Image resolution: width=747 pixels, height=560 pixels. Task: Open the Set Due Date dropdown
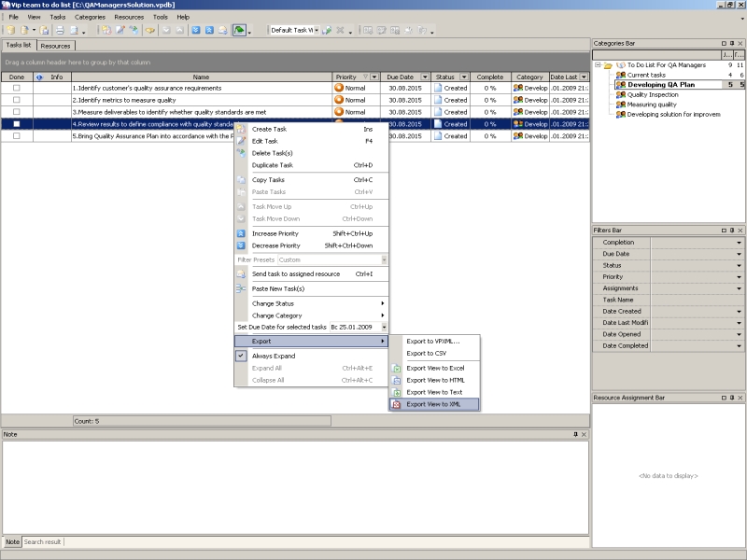coord(383,328)
